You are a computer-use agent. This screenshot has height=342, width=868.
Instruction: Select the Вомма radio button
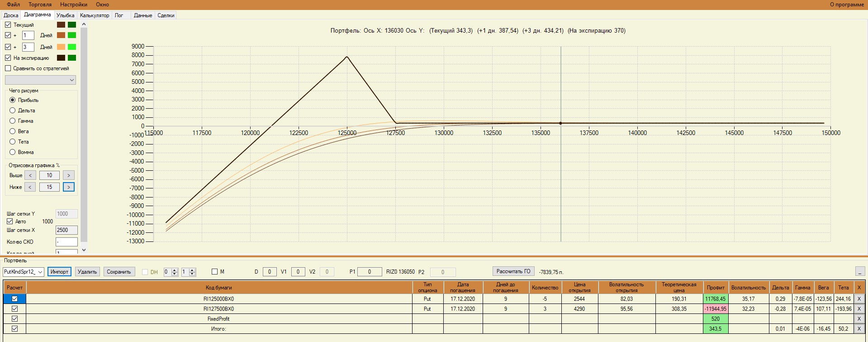[x=13, y=152]
